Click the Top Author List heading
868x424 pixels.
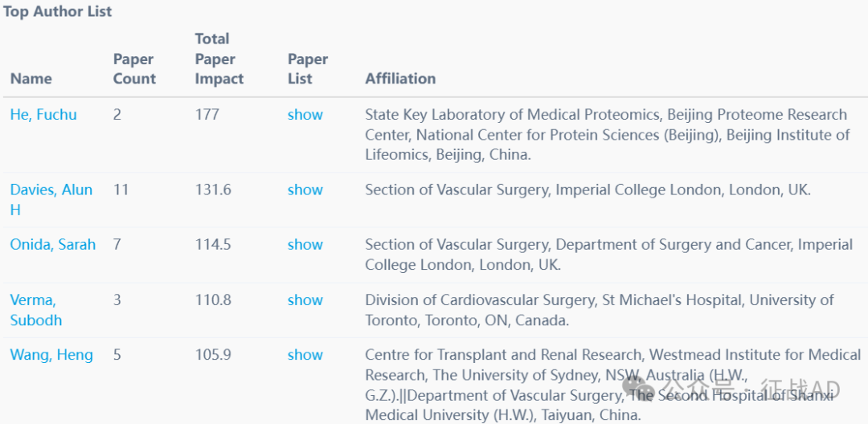click(x=58, y=11)
